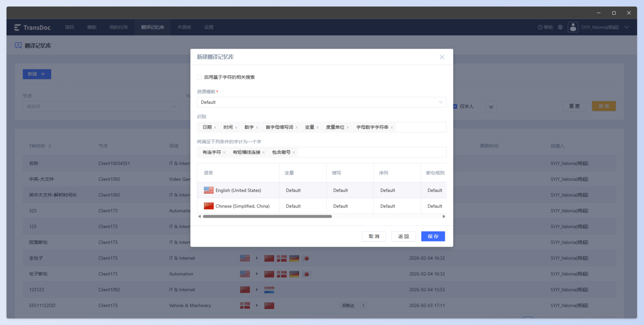Open the 项目 menu
Screen dimensions: 644x325
(x=69, y=27)
